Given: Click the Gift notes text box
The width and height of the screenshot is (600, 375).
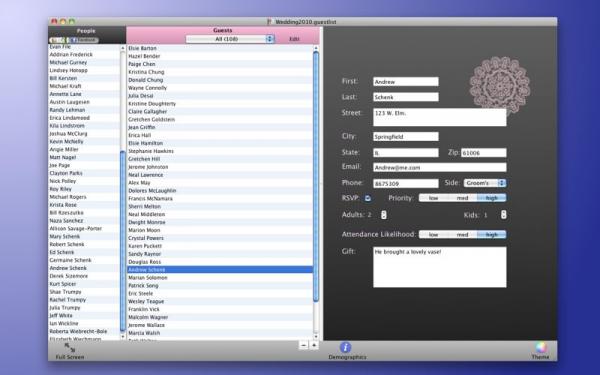Looking at the screenshot, I should [x=440, y=267].
